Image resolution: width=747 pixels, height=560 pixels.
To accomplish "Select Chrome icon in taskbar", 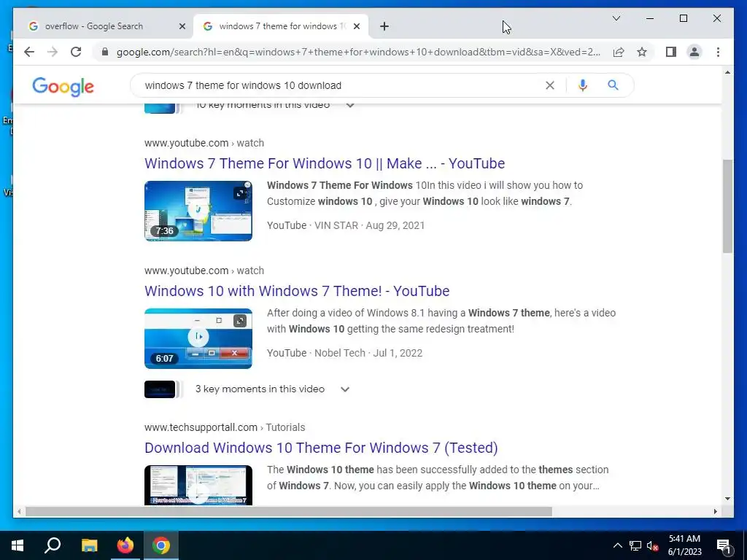I will [161, 545].
